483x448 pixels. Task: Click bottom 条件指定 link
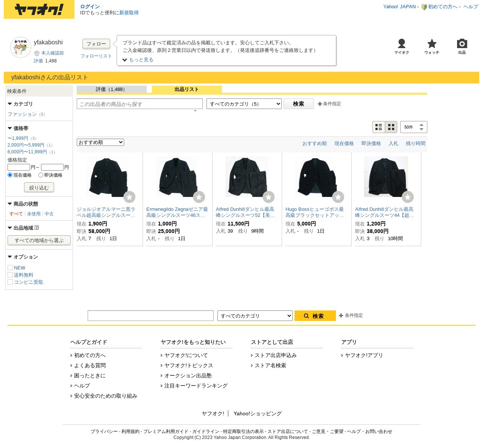tap(354, 315)
